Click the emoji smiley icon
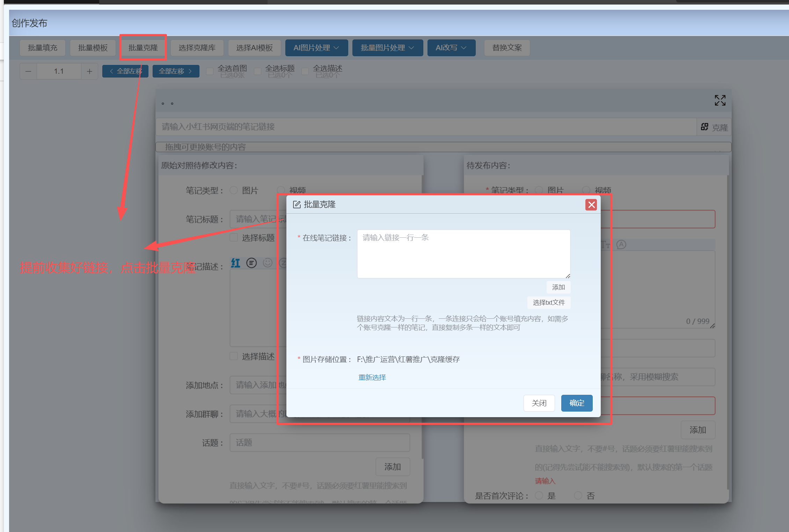 tap(268, 263)
